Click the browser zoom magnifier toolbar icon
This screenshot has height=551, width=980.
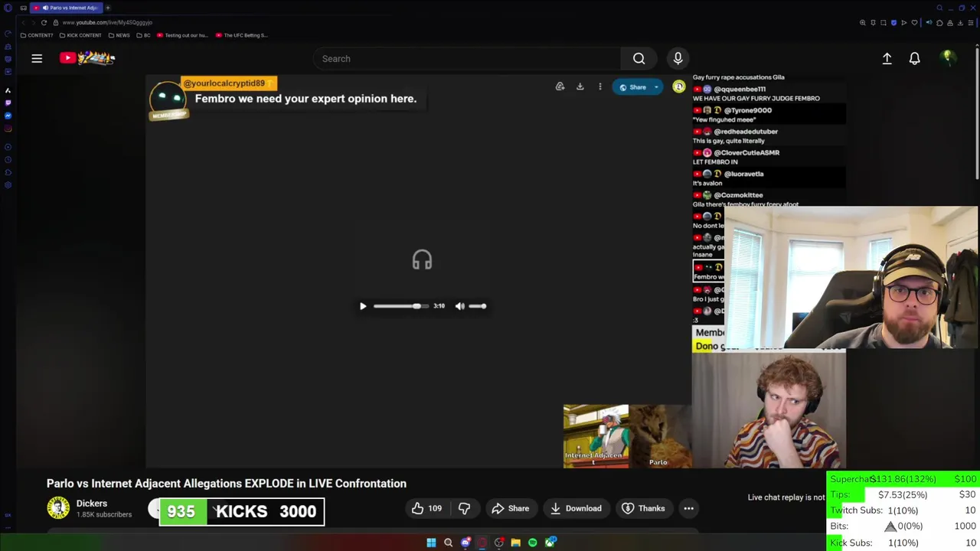point(863,22)
